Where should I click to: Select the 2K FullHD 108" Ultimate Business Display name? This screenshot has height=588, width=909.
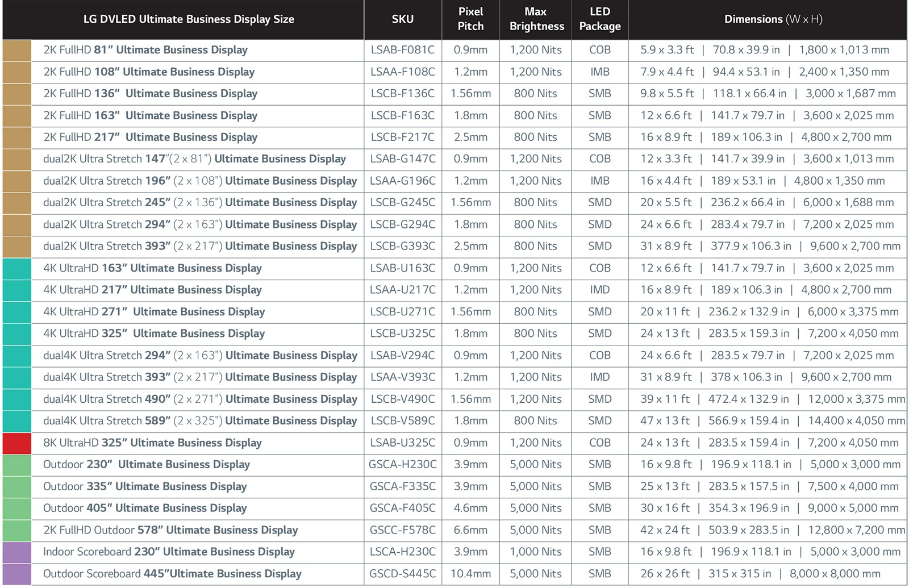(x=149, y=72)
